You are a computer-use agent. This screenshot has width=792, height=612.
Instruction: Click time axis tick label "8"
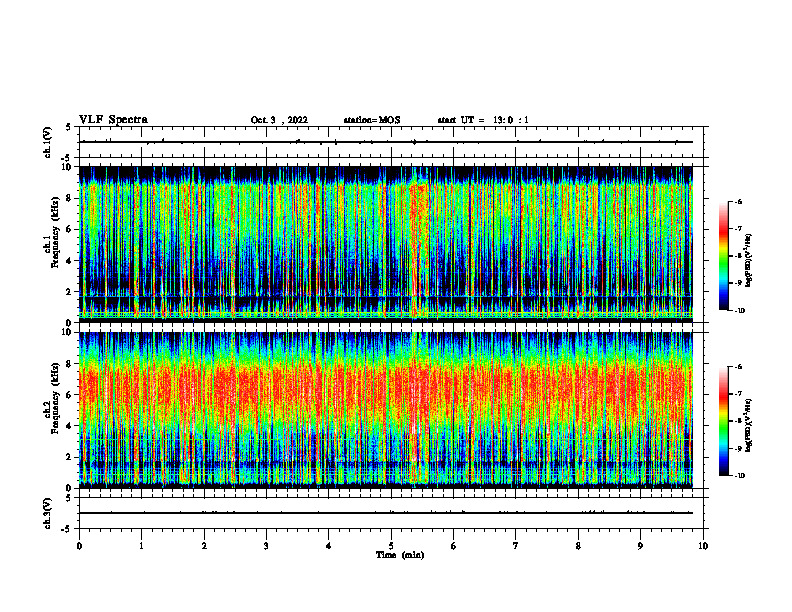point(578,546)
